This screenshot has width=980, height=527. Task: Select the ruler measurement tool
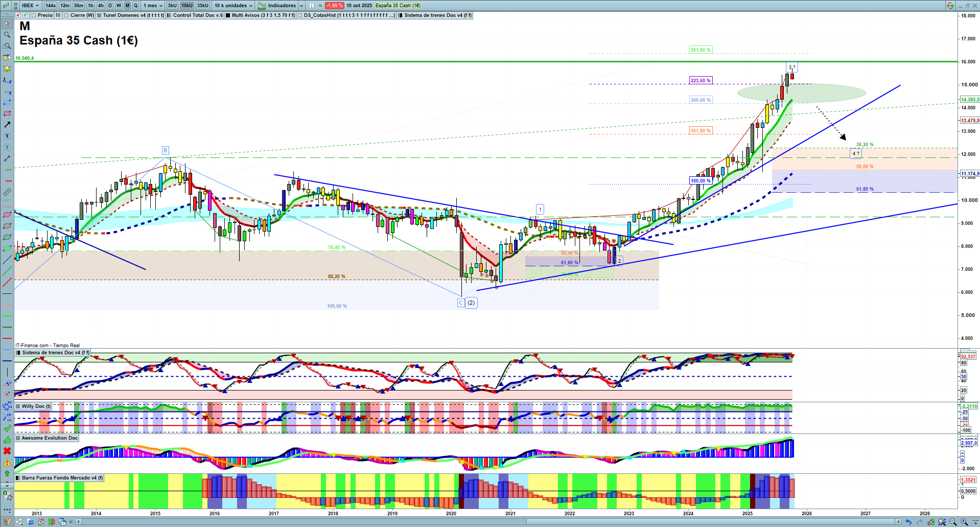7,192
